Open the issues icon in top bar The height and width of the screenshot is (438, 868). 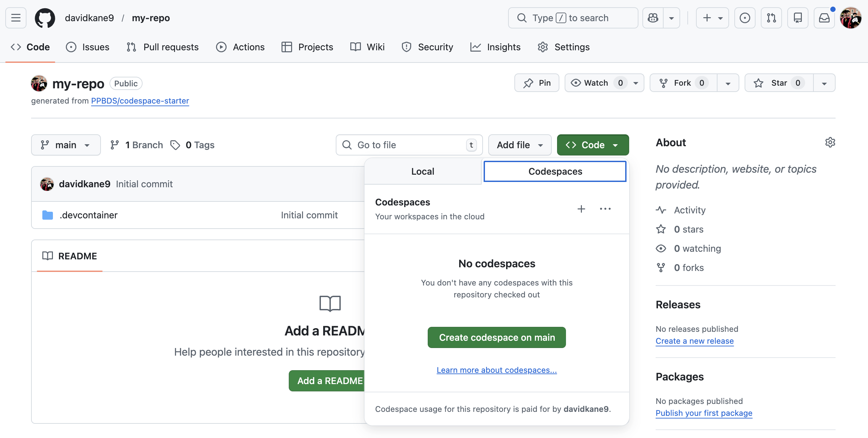pos(744,18)
